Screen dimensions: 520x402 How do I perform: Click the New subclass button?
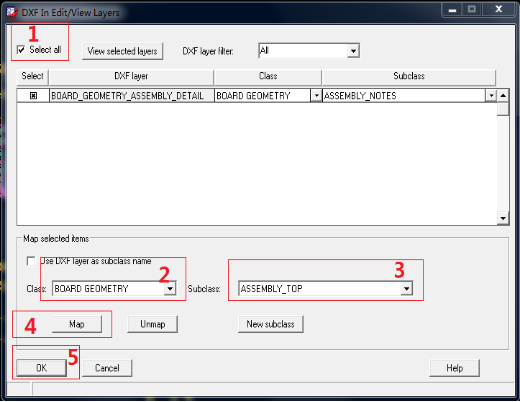[x=270, y=324]
